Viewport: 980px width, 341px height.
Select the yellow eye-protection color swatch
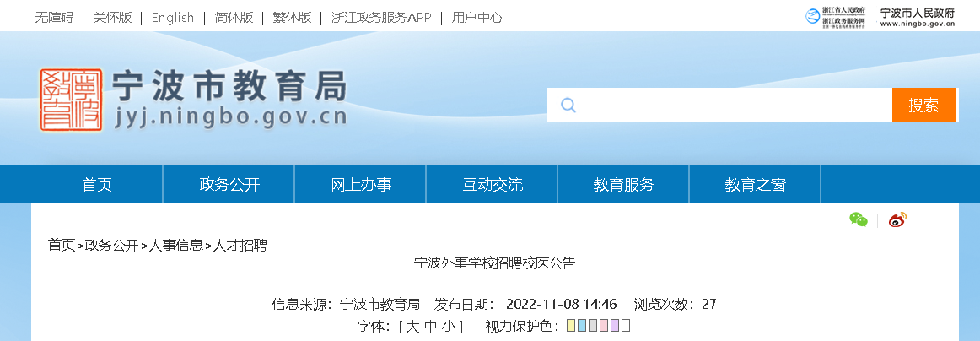(x=571, y=325)
